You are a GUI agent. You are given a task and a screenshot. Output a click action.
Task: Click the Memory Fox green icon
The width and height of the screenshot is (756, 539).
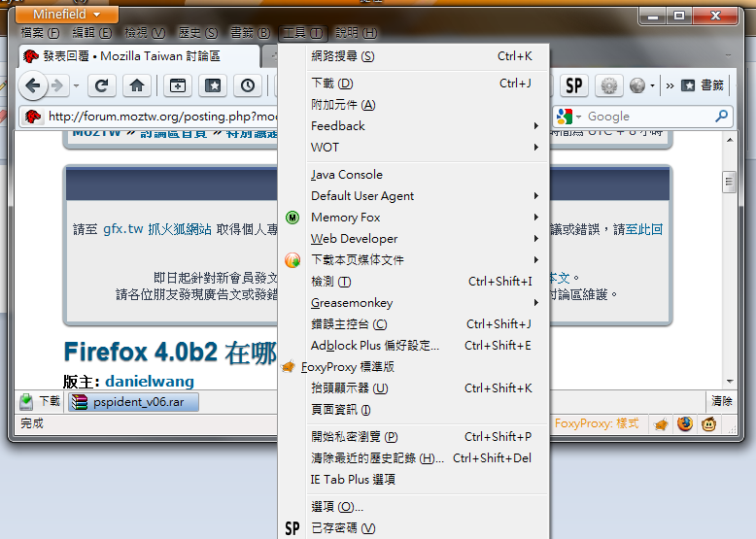pyautogui.click(x=292, y=218)
